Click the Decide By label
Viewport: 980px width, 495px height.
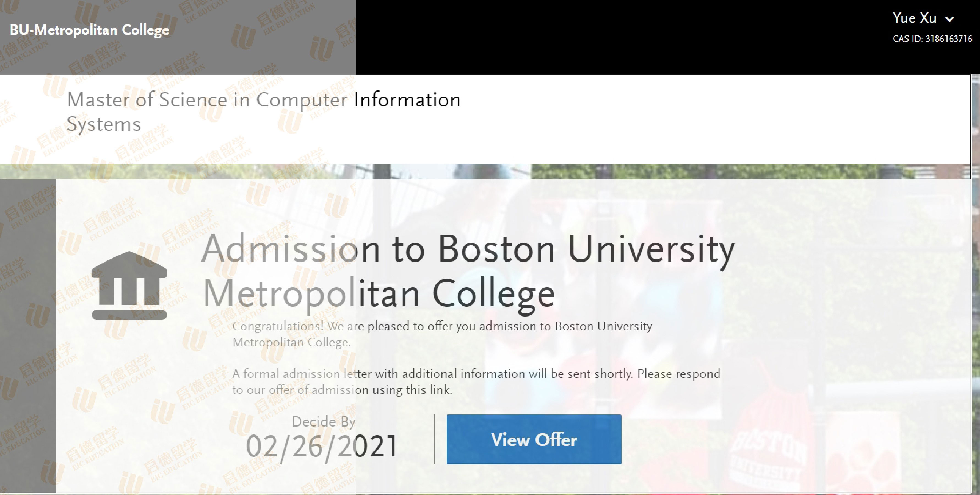point(323,422)
